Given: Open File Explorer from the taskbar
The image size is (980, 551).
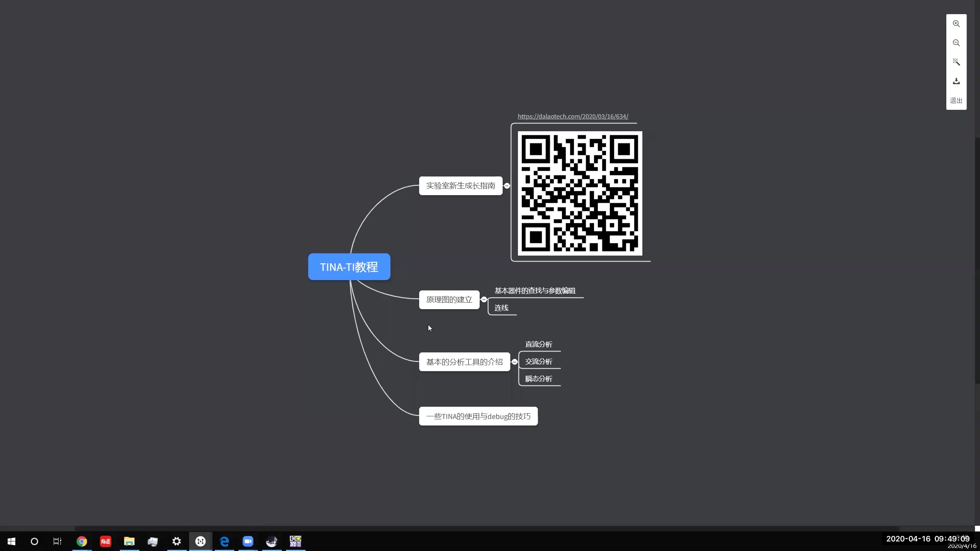Looking at the screenshot, I should click(129, 541).
